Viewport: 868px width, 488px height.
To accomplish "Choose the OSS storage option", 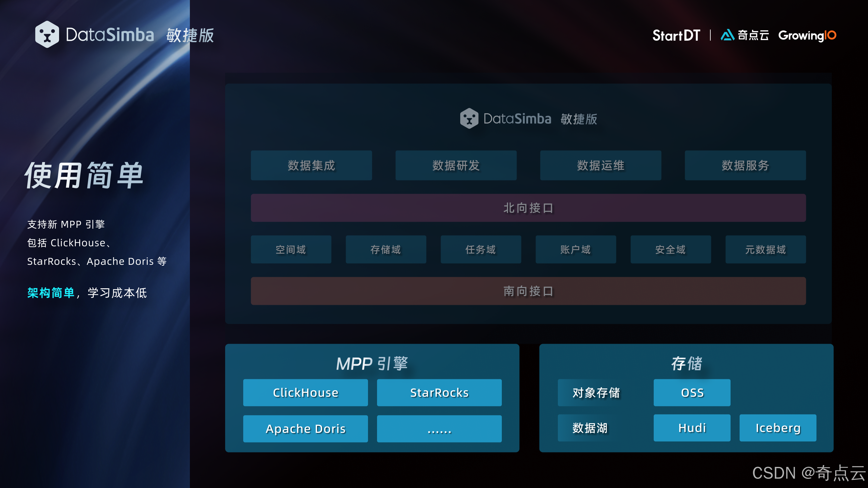I will pyautogui.click(x=692, y=393).
